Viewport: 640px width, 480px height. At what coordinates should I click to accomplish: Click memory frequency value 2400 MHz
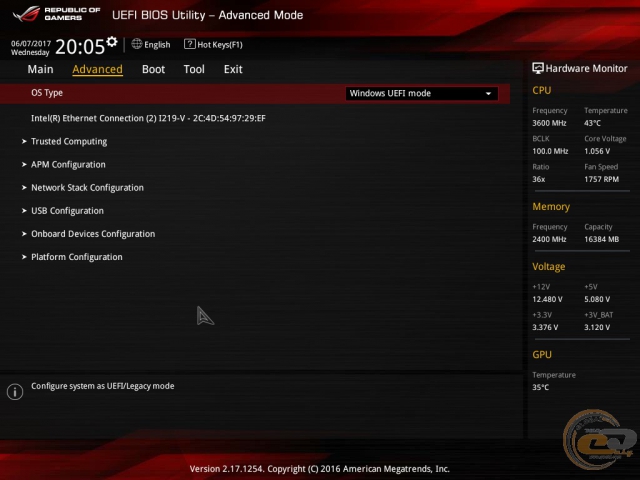[549, 239]
